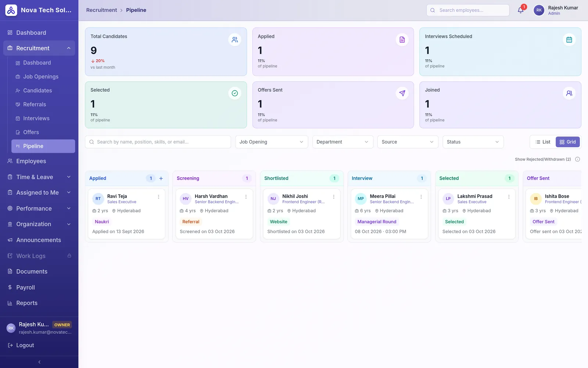Click info icon beside Show Rejected/Withdrawn
The height and width of the screenshot is (368, 588).
577,159
